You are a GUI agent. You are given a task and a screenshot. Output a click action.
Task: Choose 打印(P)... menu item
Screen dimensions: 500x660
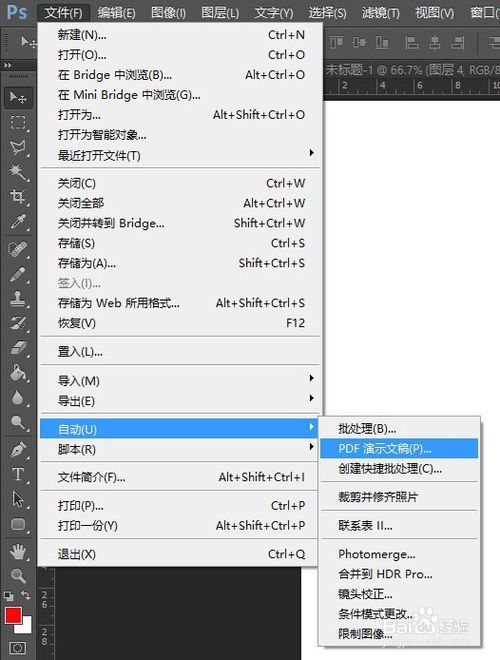pyautogui.click(x=179, y=505)
